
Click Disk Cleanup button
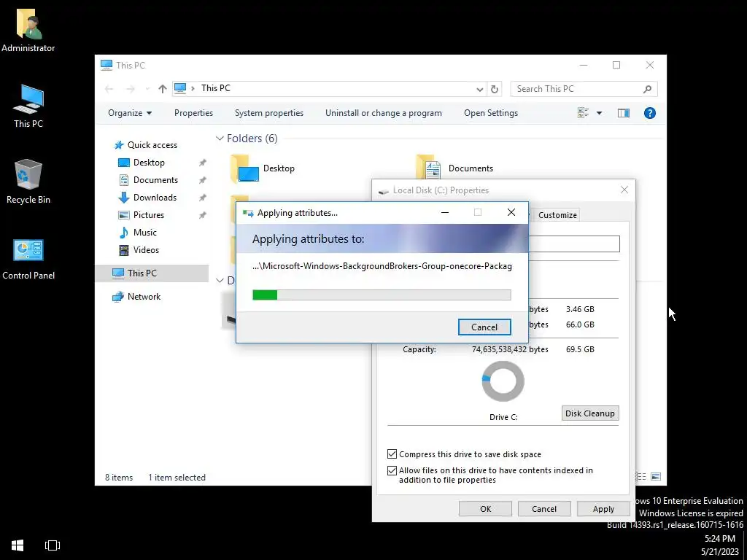589,413
